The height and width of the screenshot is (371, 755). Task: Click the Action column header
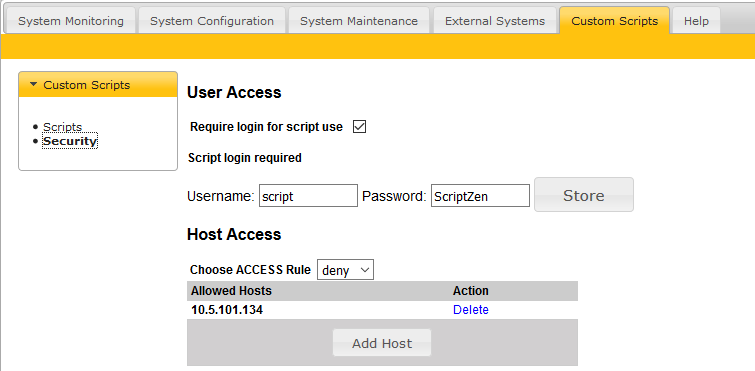470,291
